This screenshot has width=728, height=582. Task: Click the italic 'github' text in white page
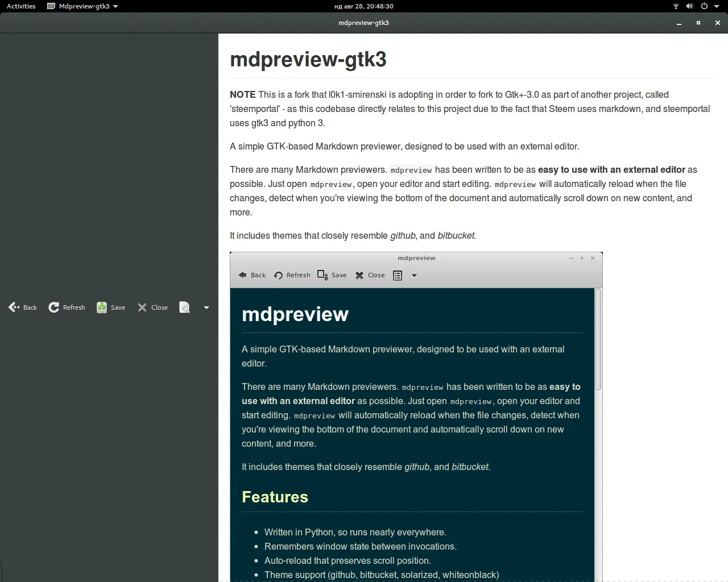403,236
